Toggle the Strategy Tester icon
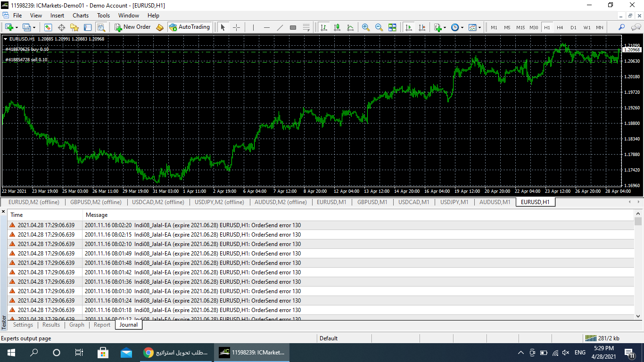This screenshot has height=362, width=644. coord(101,27)
